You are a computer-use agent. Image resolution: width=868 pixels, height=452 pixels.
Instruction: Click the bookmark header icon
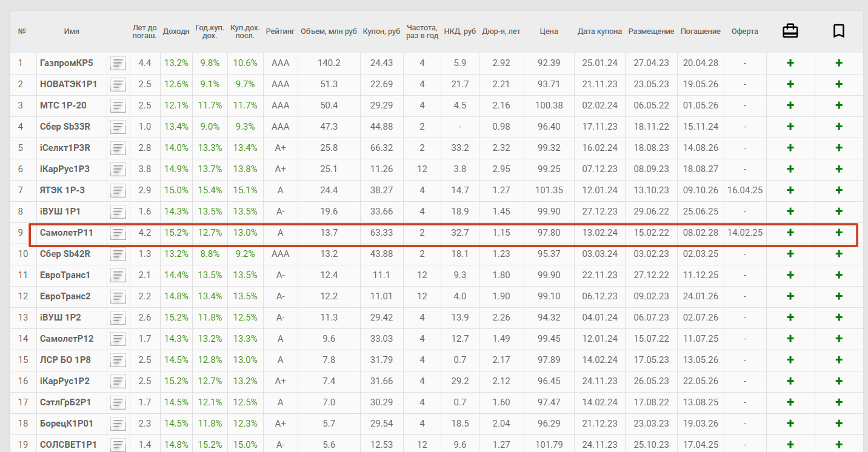[839, 31]
